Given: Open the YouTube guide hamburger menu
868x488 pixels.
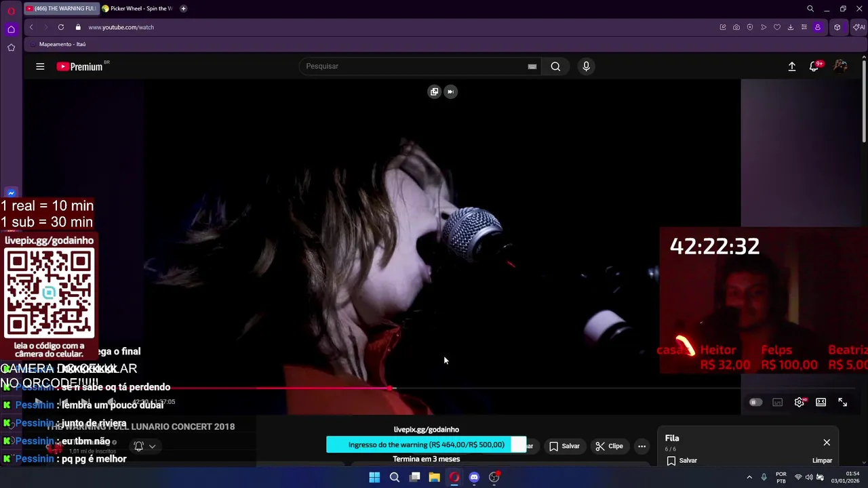Looking at the screenshot, I should (x=40, y=66).
